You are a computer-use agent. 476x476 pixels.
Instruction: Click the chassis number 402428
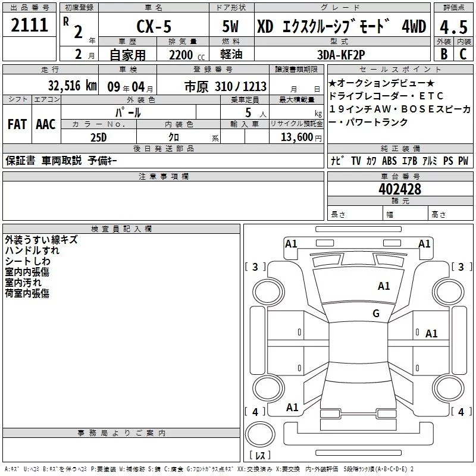tap(400, 189)
